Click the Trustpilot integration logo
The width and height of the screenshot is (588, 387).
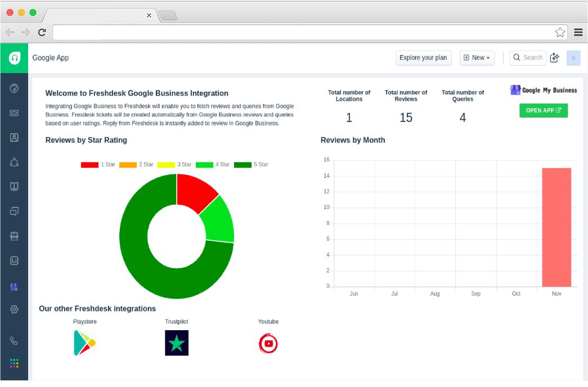[177, 343]
